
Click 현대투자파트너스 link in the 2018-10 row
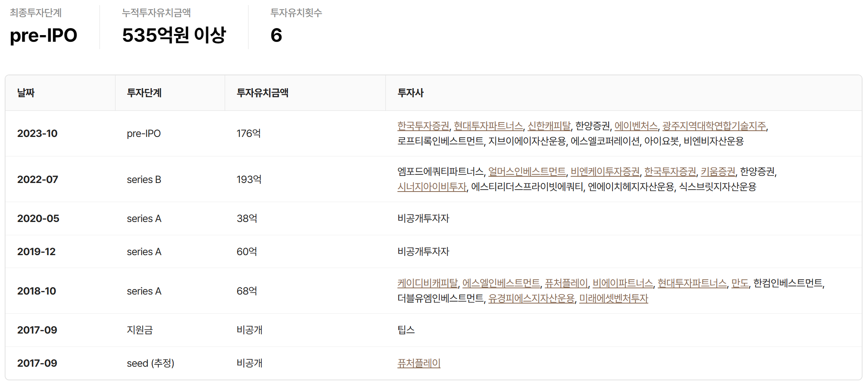(692, 283)
